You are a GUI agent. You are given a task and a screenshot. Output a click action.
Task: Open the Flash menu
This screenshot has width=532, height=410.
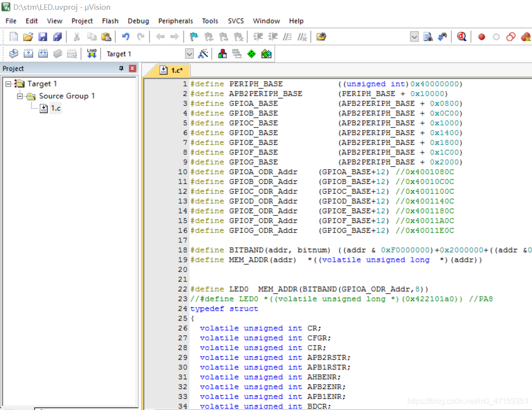111,21
